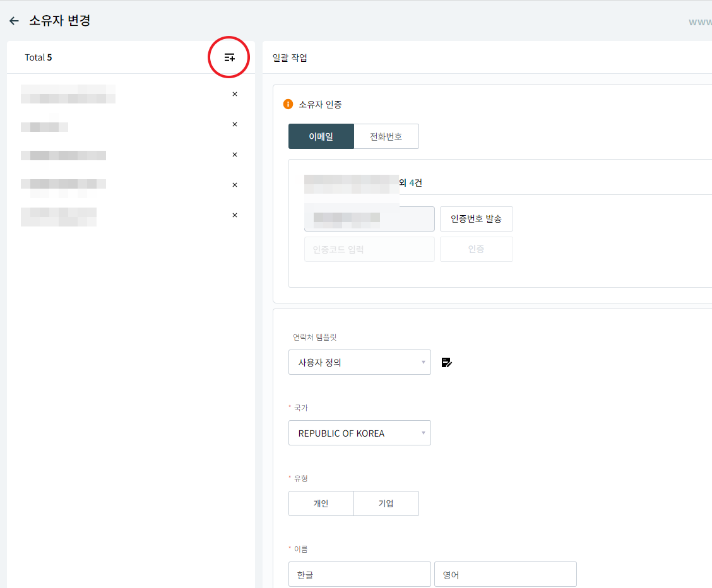Screen dimensions: 712x588
Task: Remove the fourth domain in the list
Action: click(235, 185)
